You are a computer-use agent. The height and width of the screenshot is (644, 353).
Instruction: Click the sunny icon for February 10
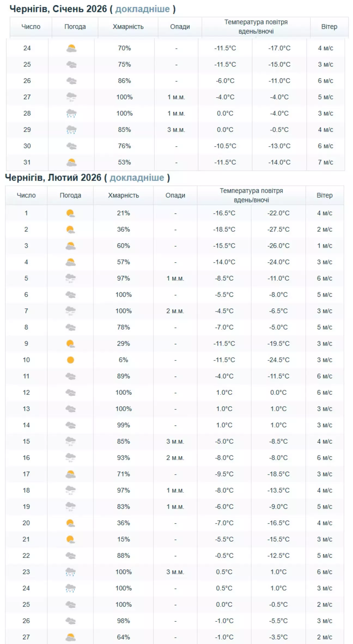[x=70, y=360]
